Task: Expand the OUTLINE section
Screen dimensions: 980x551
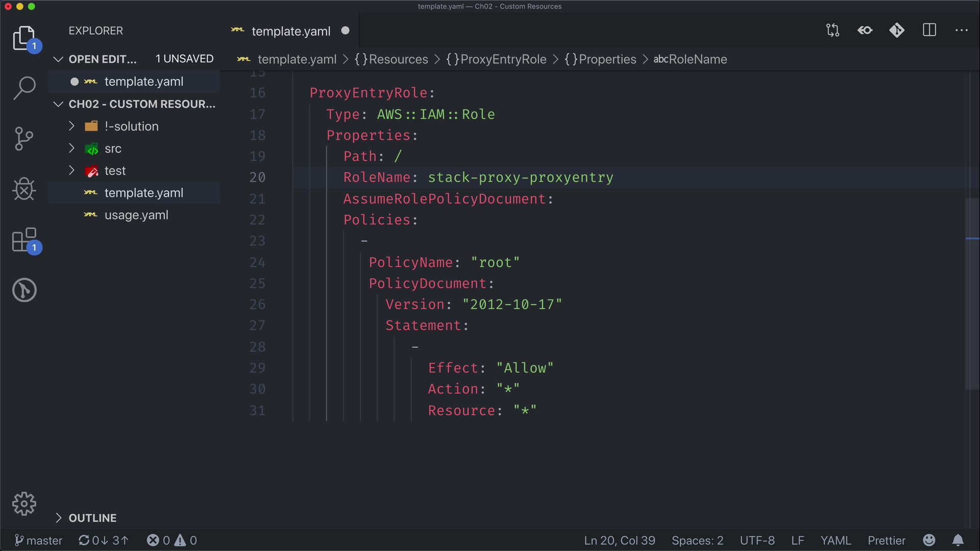Action: pyautogui.click(x=92, y=518)
